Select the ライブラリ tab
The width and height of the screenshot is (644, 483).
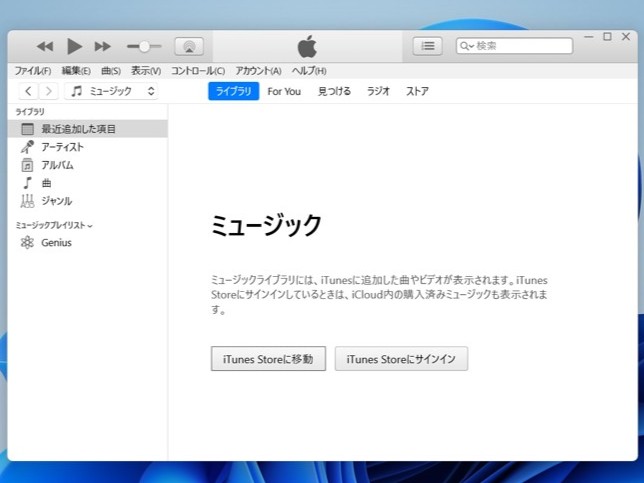click(234, 91)
